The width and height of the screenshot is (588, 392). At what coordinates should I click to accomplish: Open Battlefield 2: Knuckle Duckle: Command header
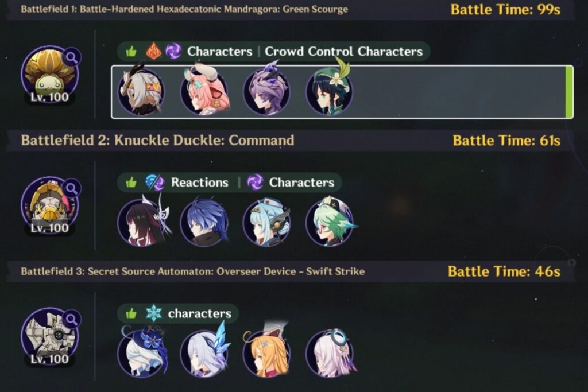point(157,140)
